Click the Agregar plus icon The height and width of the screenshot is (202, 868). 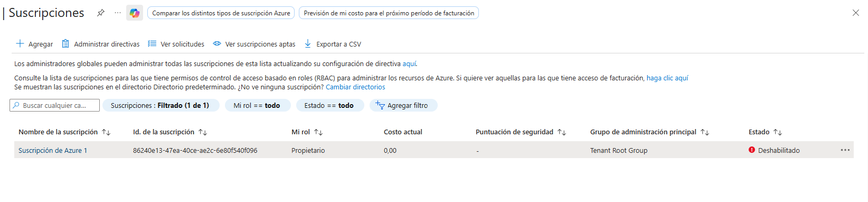tap(20, 44)
